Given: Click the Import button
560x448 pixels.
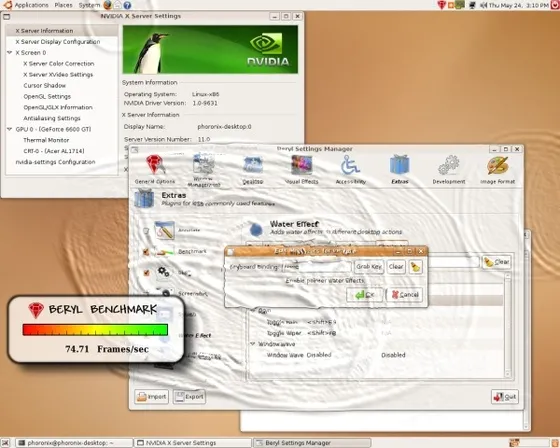Looking at the screenshot, I should click(151, 397).
